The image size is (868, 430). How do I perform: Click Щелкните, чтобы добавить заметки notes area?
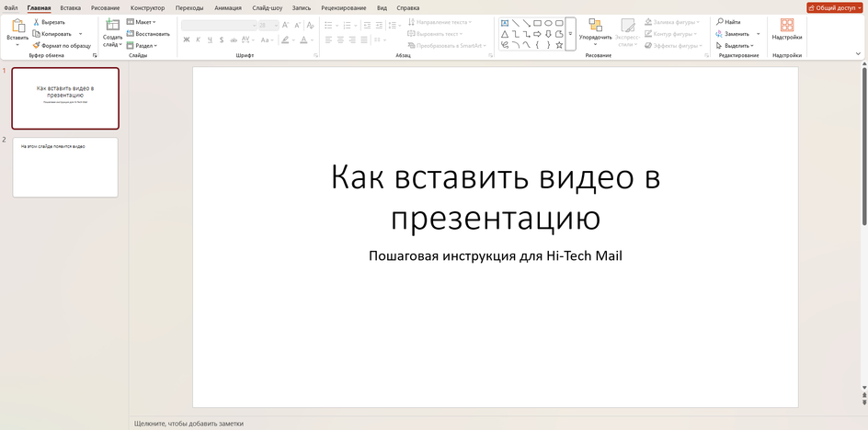point(188,424)
